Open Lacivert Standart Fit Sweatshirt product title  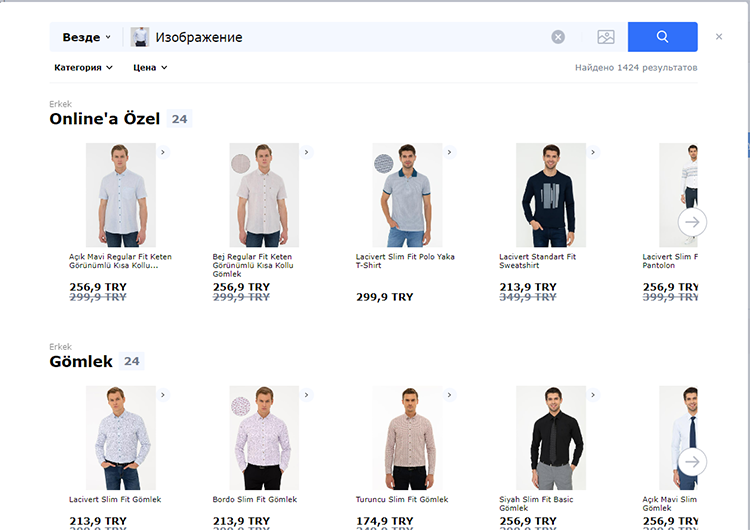tap(537, 261)
